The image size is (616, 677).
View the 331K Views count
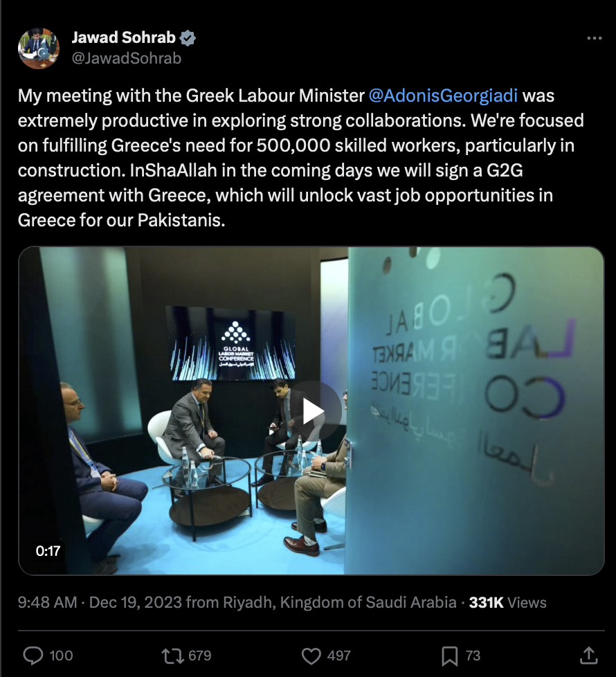(x=507, y=603)
